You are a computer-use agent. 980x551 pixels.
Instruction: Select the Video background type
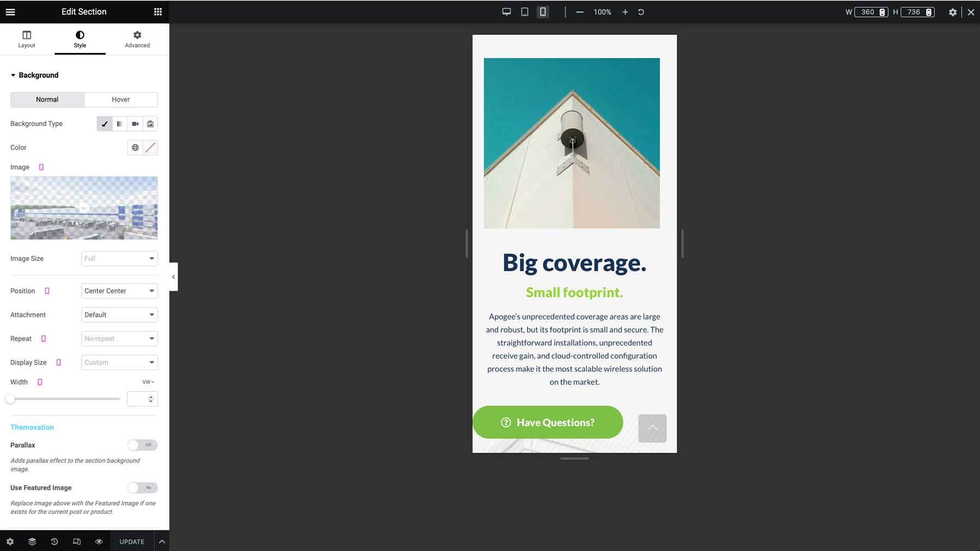(x=135, y=124)
